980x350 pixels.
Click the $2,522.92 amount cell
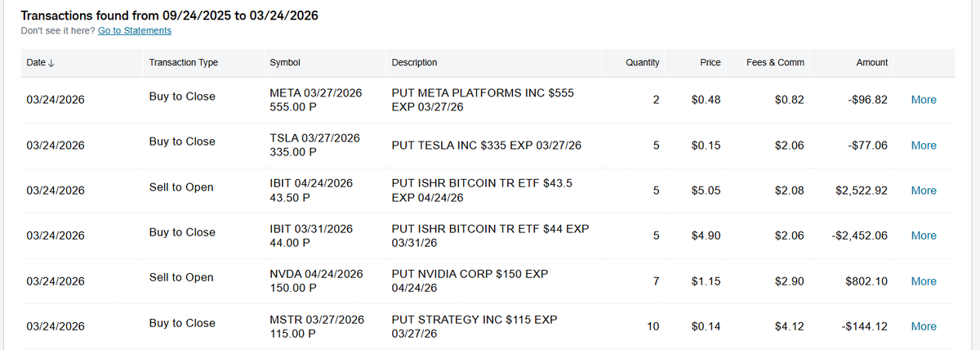pos(862,191)
